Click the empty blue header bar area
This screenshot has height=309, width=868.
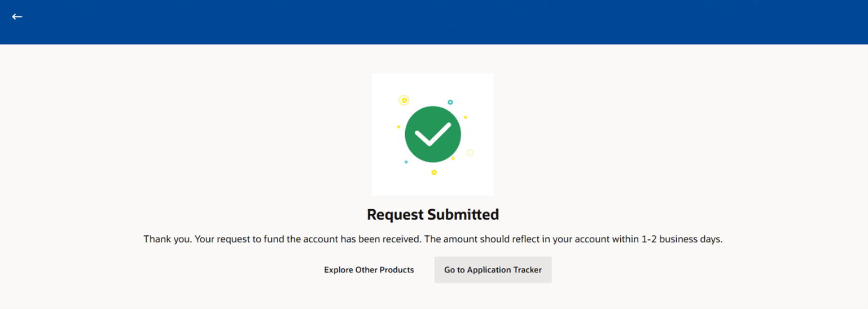[434, 22]
